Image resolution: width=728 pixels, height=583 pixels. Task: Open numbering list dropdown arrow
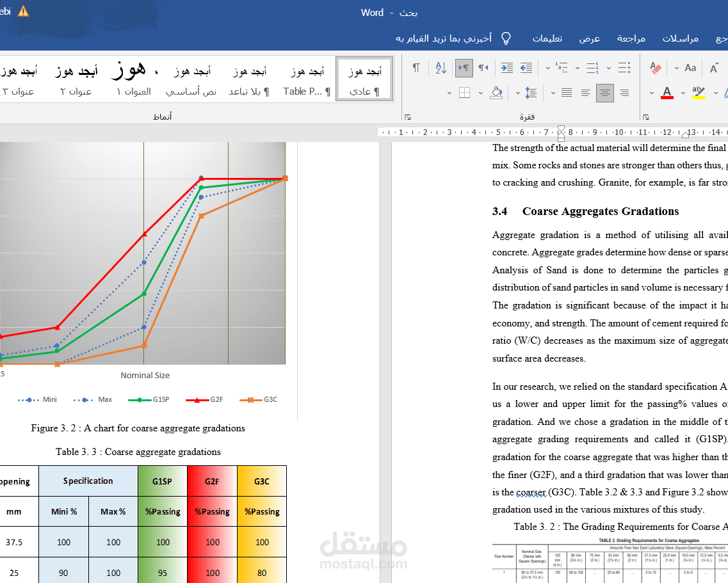click(x=578, y=68)
